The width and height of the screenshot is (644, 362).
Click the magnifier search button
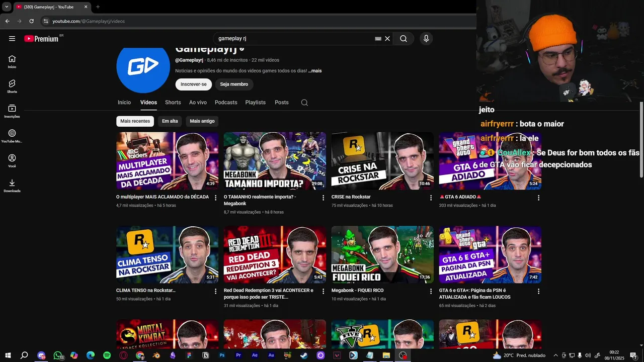click(404, 39)
